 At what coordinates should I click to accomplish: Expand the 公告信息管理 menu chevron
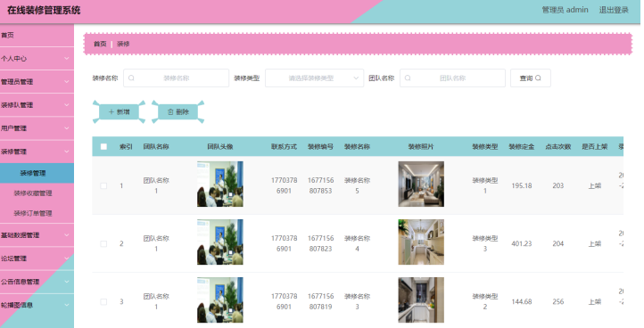pyautogui.click(x=67, y=282)
